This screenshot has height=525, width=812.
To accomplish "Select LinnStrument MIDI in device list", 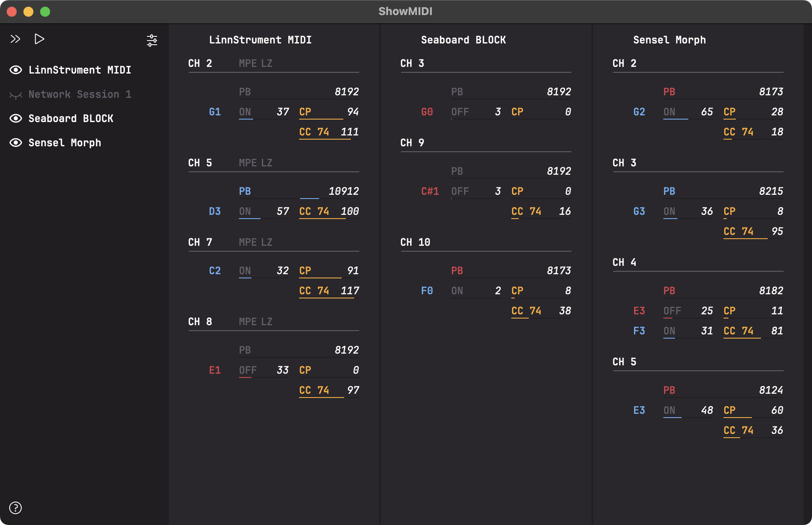I will click(x=80, y=70).
